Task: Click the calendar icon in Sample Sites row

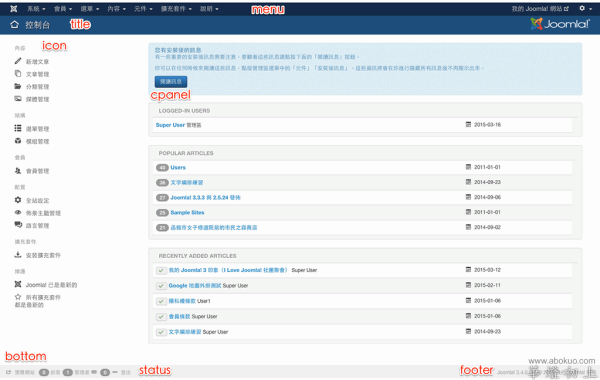Action: pos(468,212)
